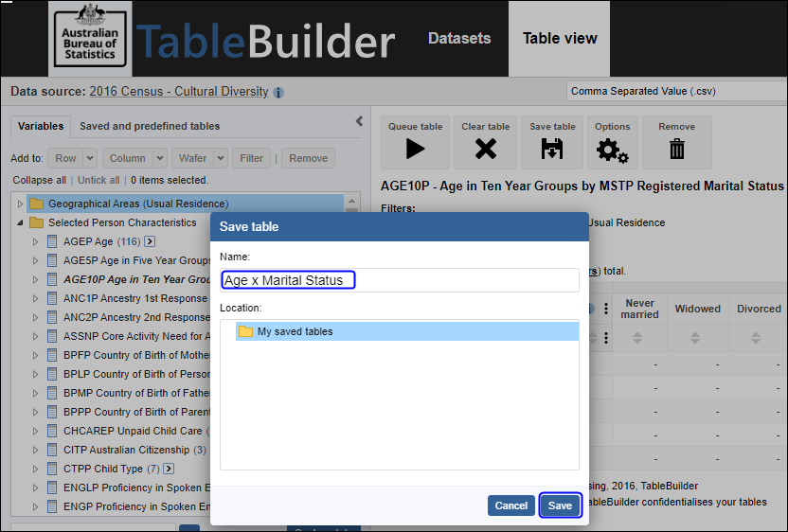Viewport: 788px width, 532px height.
Task: Click the ANC1P Ancestry 1st Response document icon
Action: pos(52,298)
